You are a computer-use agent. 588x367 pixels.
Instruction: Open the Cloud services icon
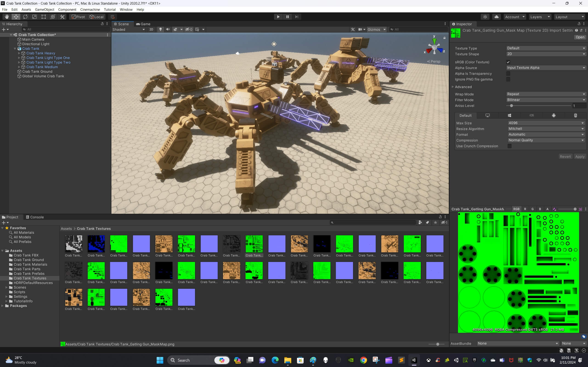click(496, 17)
